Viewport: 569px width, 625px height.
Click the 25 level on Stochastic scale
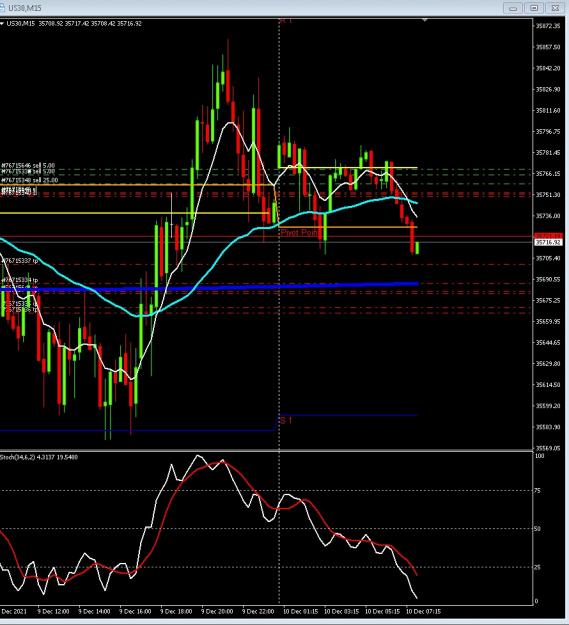coord(538,567)
